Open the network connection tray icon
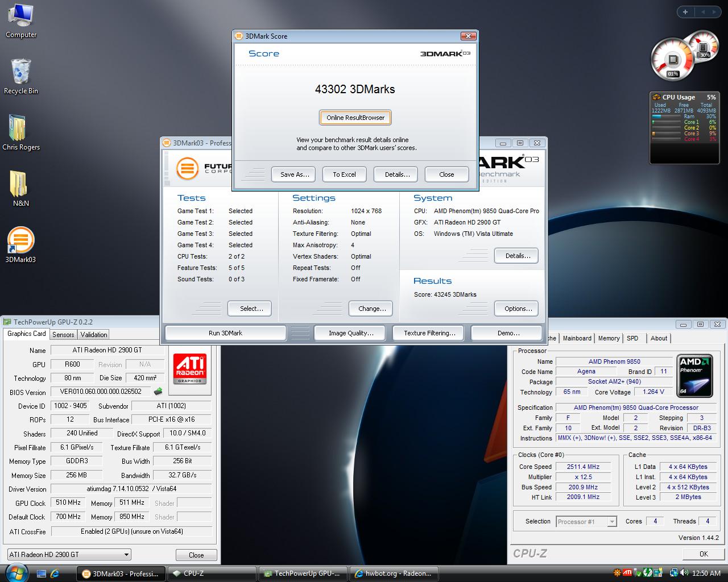728x582 pixels. tap(674, 573)
